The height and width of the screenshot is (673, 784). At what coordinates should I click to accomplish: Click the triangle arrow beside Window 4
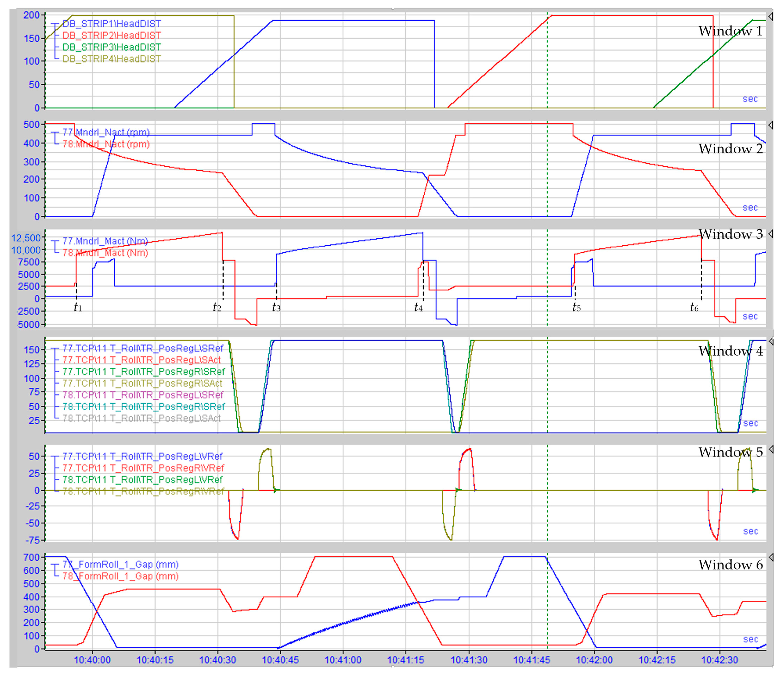771,342
